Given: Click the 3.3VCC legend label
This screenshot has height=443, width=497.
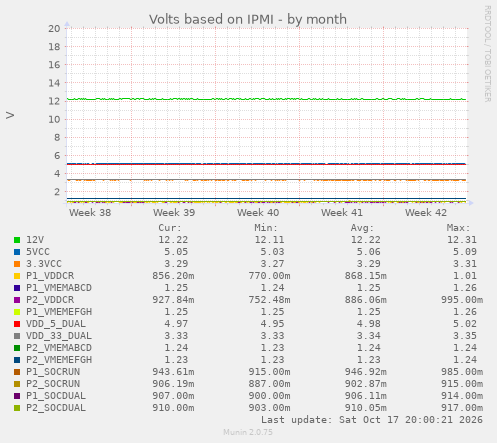Looking at the screenshot, I should click(44, 264).
